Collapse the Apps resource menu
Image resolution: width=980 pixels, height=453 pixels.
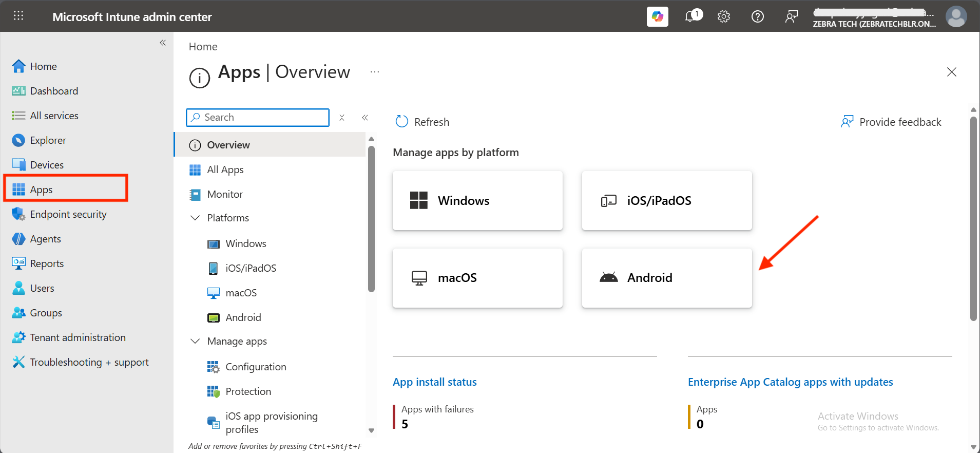[x=365, y=118]
